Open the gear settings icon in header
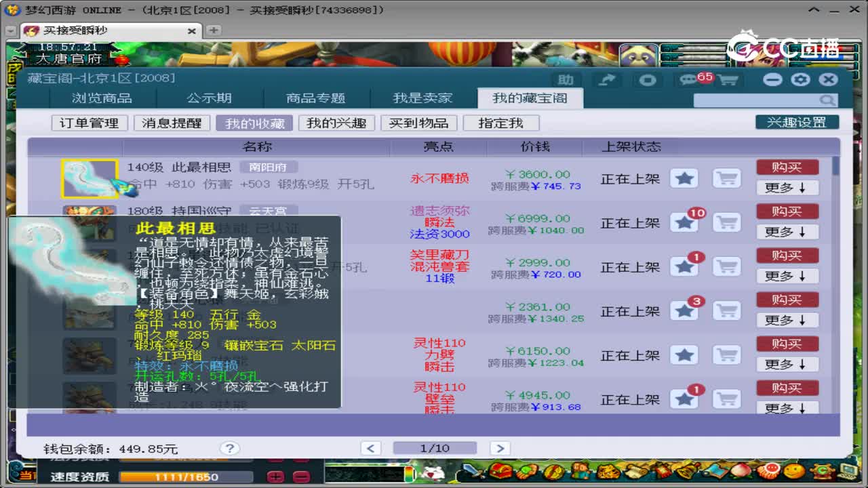 click(800, 79)
